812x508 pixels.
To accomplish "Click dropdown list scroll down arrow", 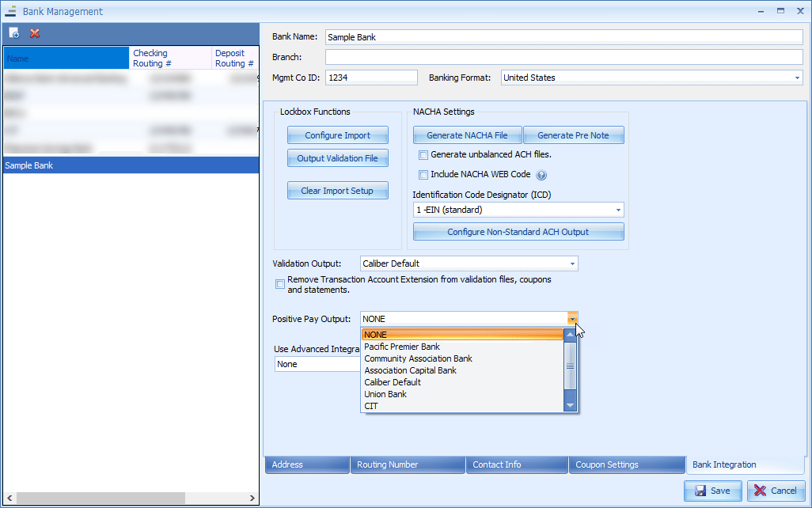I will pos(570,405).
